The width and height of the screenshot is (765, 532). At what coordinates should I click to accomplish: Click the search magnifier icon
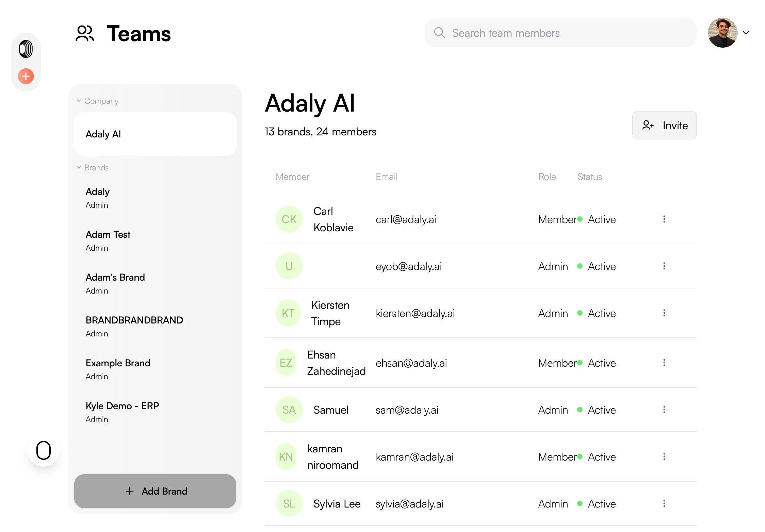coord(439,33)
